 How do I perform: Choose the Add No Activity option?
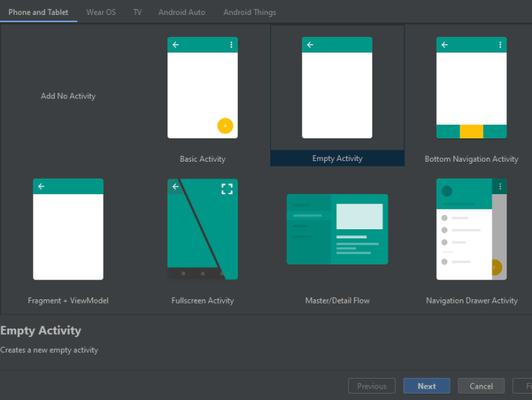tap(68, 96)
